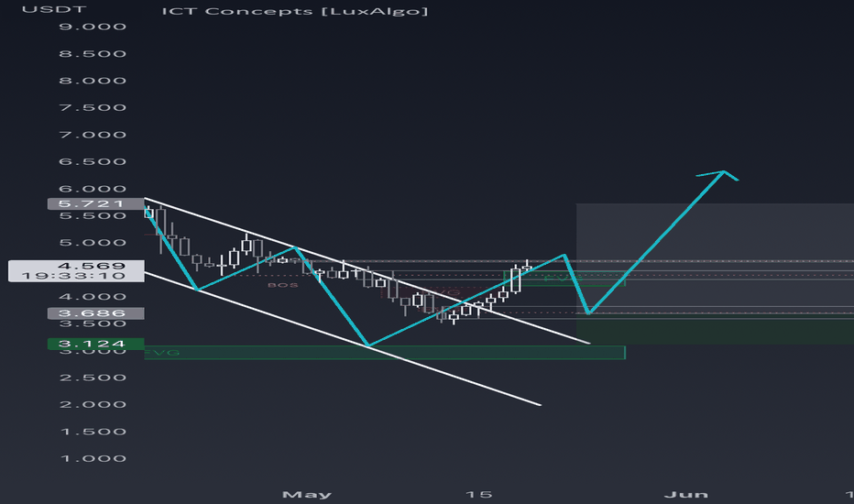Select the 4.000 price axis label
This screenshot has height=504, width=854.
point(93,297)
